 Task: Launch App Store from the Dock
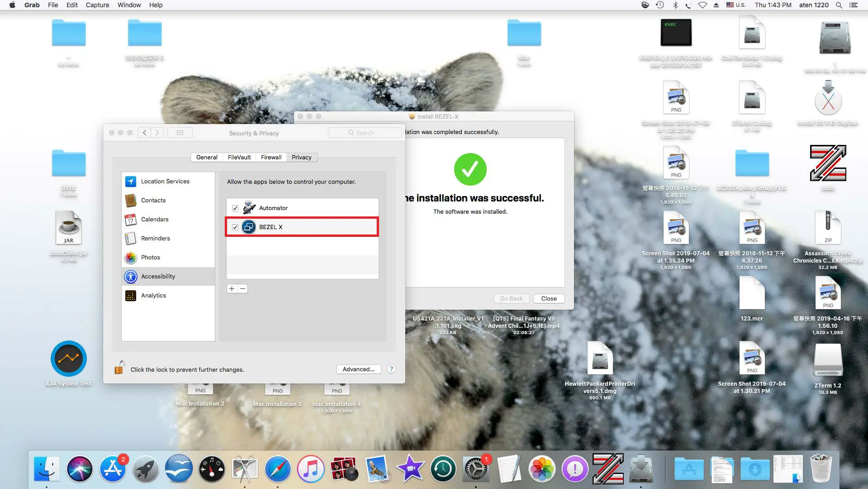coord(112,469)
